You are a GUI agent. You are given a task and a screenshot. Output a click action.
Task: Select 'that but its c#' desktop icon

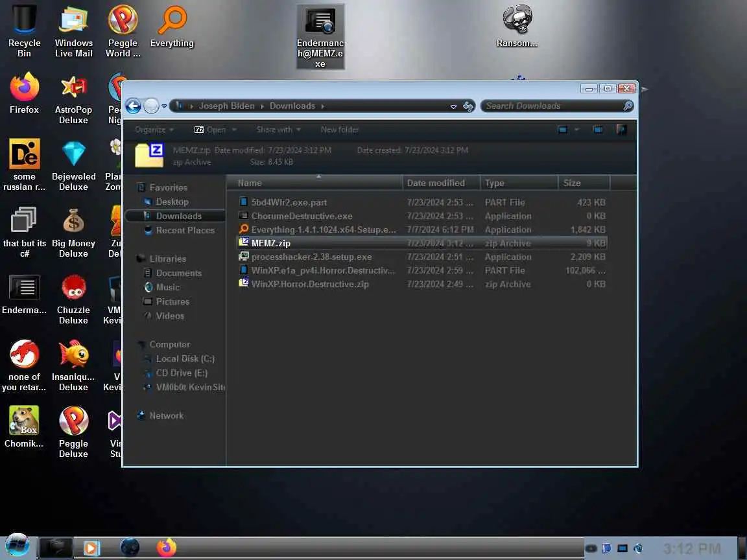24,232
